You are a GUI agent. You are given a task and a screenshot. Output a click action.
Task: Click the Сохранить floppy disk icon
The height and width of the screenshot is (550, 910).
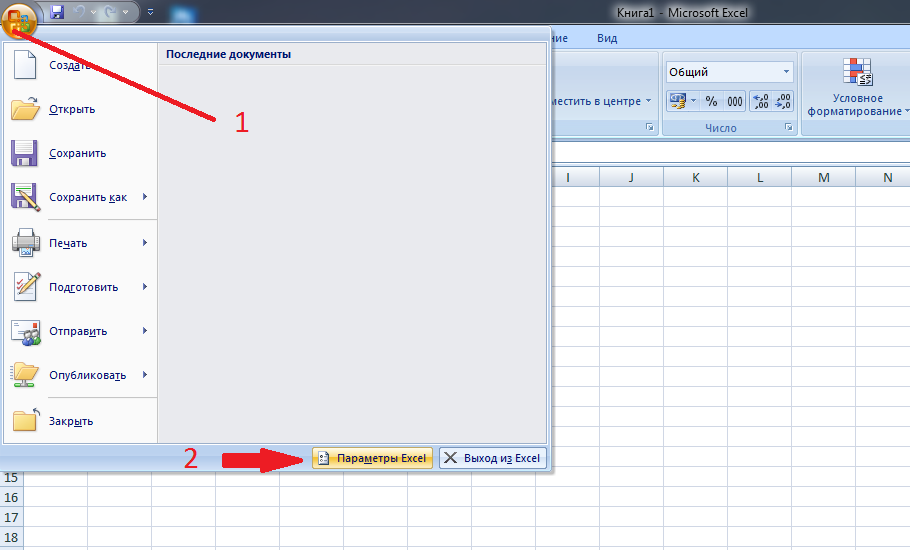tap(25, 153)
